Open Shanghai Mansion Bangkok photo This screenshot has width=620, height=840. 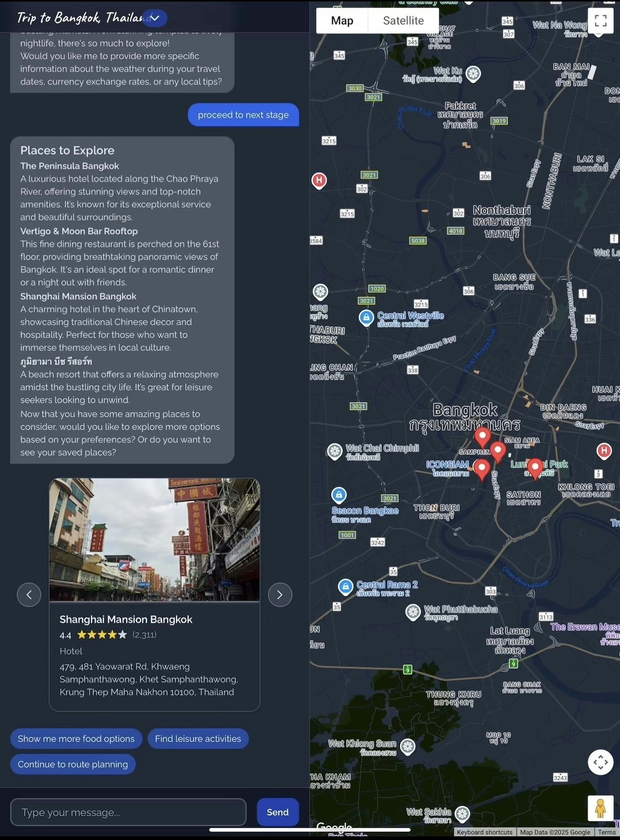point(155,539)
